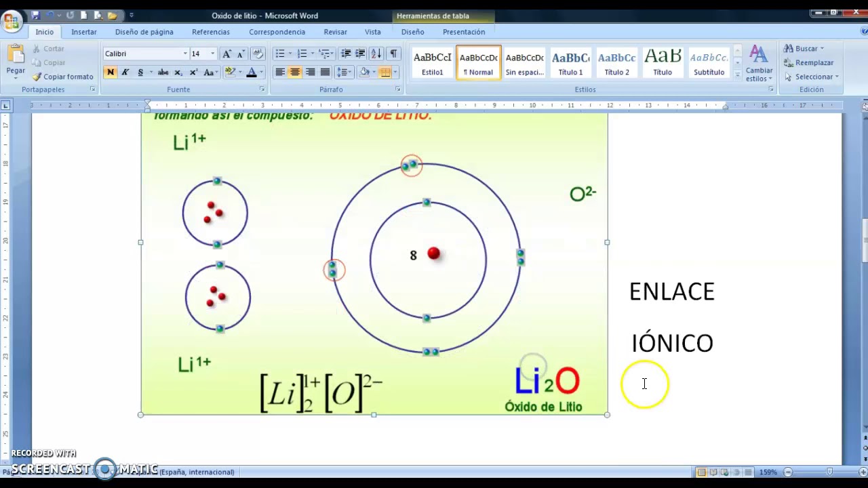Apply subscript formatting
The image size is (868, 488).
(178, 73)
